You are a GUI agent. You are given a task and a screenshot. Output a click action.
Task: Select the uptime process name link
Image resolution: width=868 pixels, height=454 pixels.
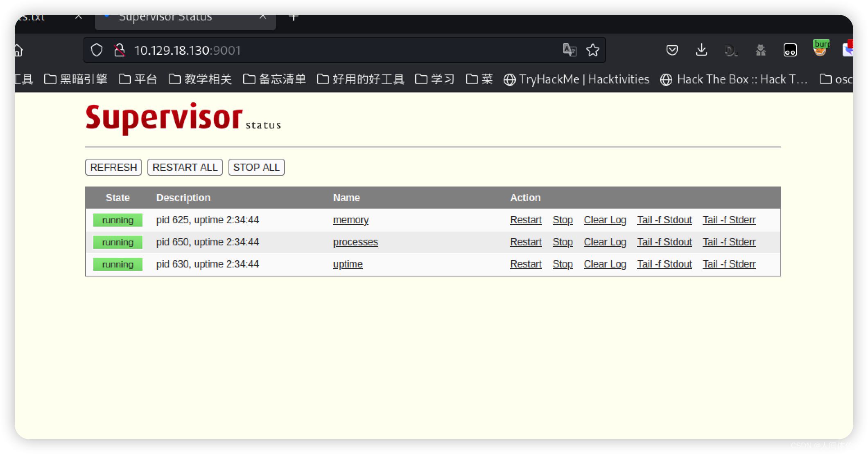click(347, 264)
